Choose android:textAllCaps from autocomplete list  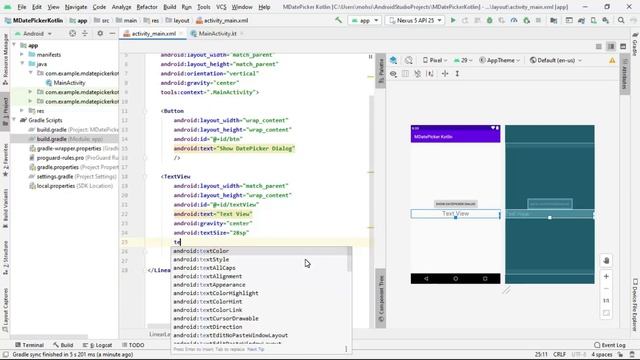click(260, 268)
